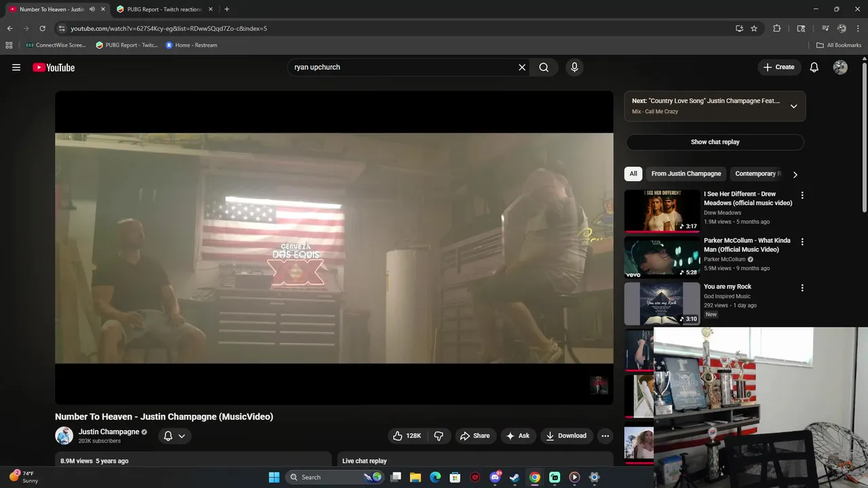Reload the page
The image size is (868, 488).
pyautogui.click(x=42, y=28)
